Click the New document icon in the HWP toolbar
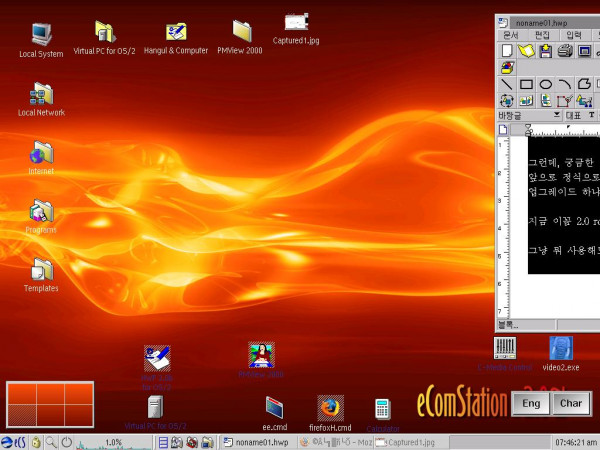The image size is (600, 450). 507,50
